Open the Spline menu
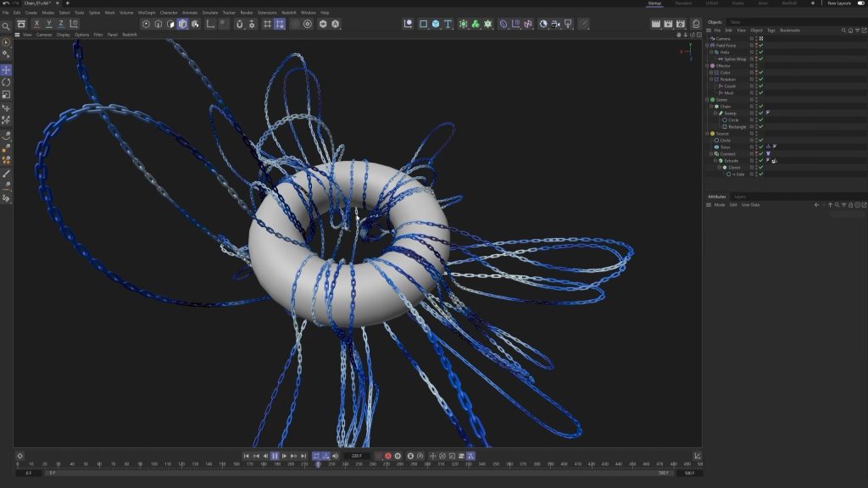The width and height of the screenshot is (868, 488). [x=95, y=13]
